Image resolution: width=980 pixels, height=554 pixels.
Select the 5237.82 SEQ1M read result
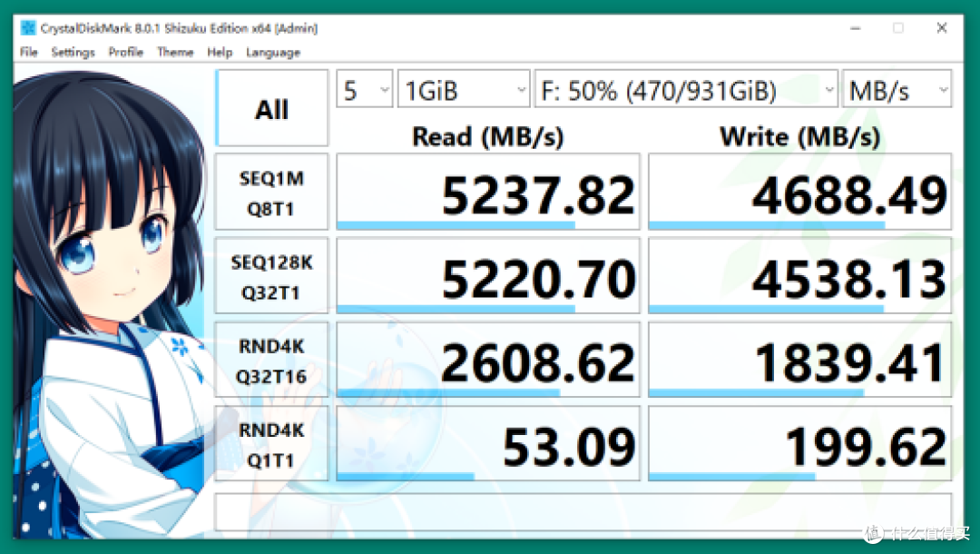coord(488,192)
